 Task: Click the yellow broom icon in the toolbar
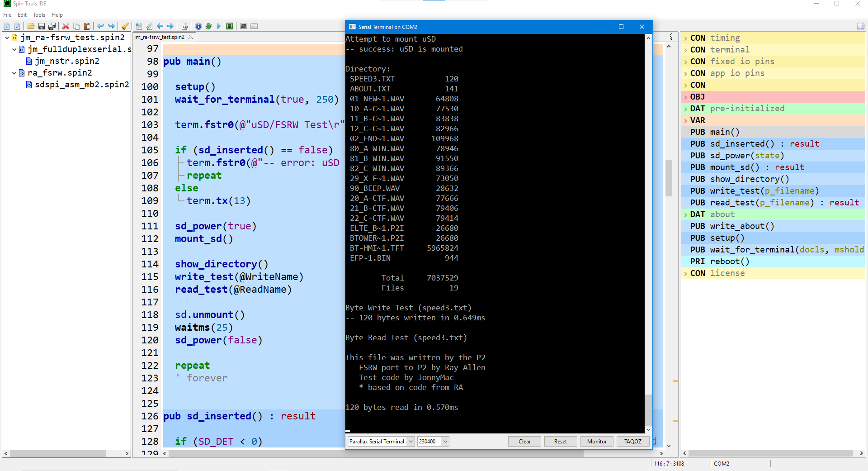(x=125, y=26)
